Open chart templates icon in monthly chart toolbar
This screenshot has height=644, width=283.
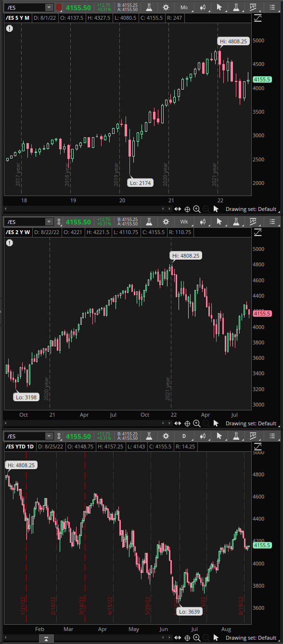coord(253,7)
